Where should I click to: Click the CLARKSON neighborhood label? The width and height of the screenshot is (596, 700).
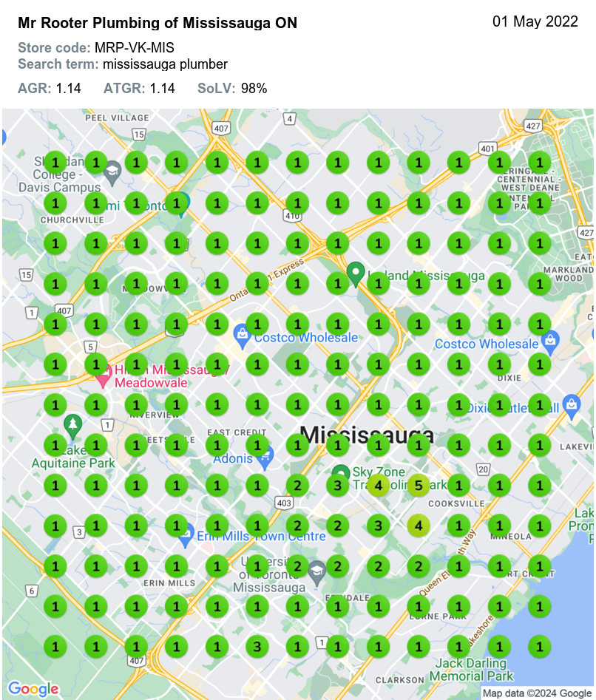[x=399, y=680]
